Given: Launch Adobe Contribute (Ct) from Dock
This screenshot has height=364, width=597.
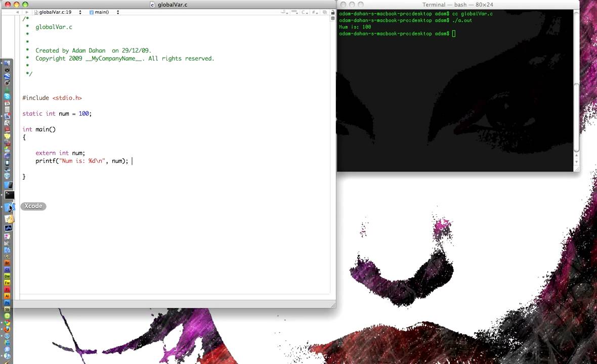Looking at the screenshot, I should tap(7, 269).
